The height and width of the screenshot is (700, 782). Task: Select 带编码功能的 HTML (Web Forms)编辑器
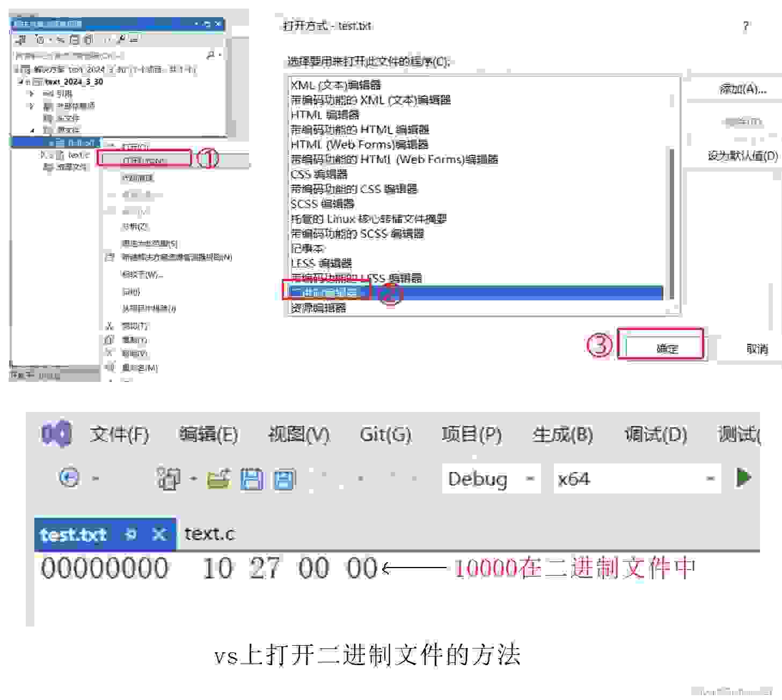point(394,159)
